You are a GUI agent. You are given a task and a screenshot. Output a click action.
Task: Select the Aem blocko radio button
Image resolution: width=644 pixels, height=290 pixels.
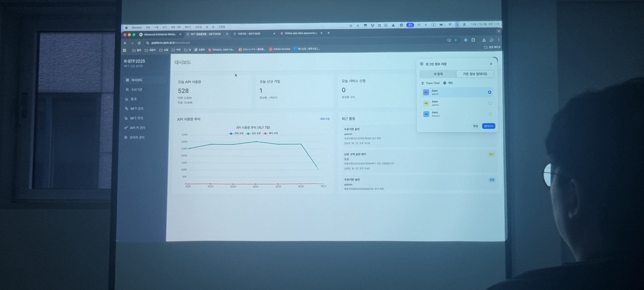pyautogui.click(x=490, y=114)
